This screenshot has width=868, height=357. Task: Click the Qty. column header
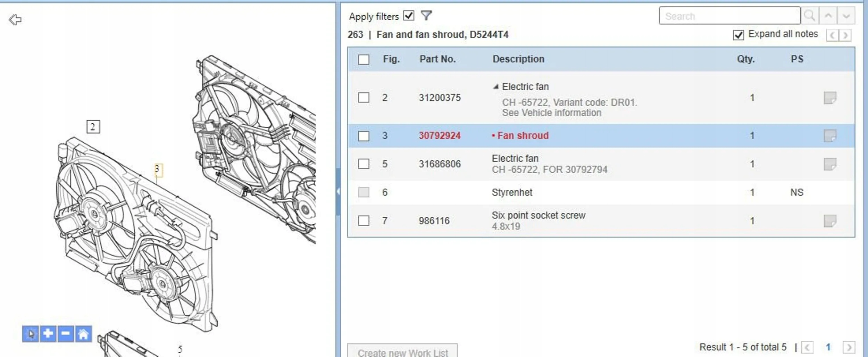(x=746, y=59)
